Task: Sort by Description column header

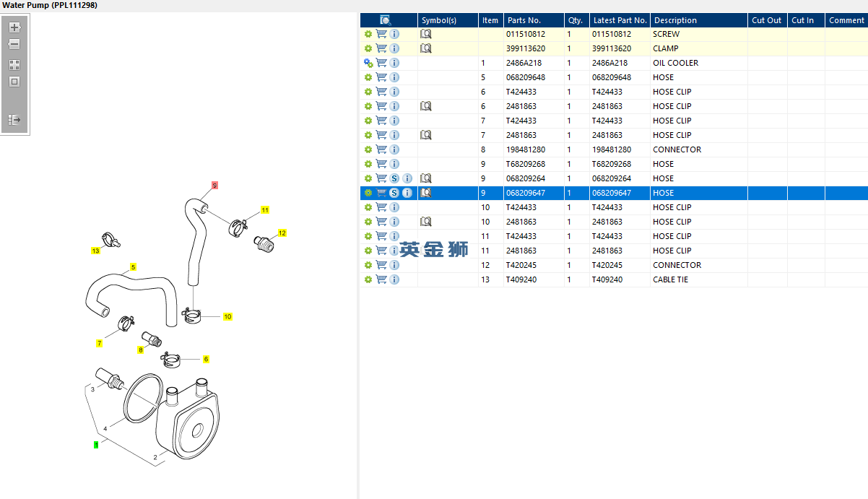Action: point(699,20)
